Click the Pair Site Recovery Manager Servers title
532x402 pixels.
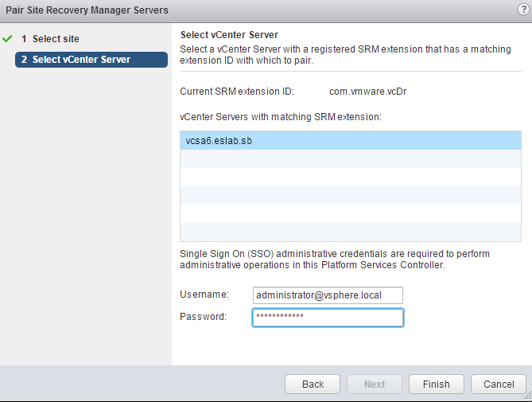(x=87, y=10)
